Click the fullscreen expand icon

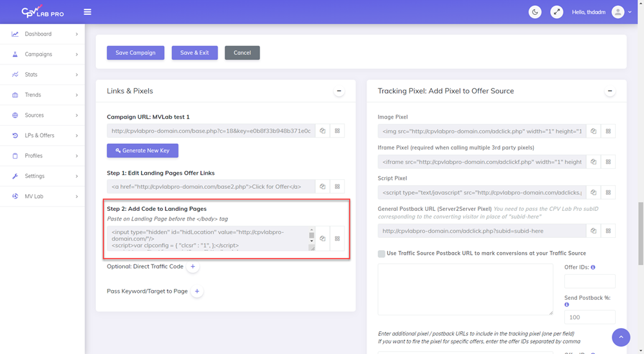pyautogui.click(x=556, y=12)
